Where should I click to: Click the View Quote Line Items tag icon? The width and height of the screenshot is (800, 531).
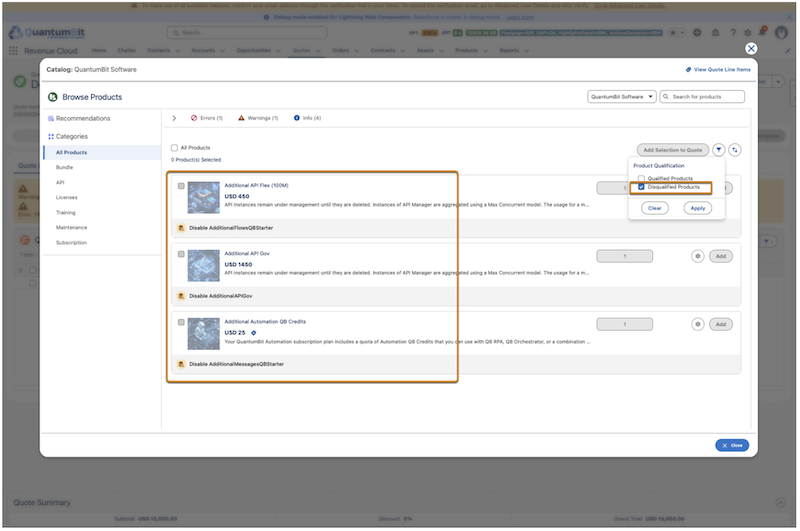[688, 69]
